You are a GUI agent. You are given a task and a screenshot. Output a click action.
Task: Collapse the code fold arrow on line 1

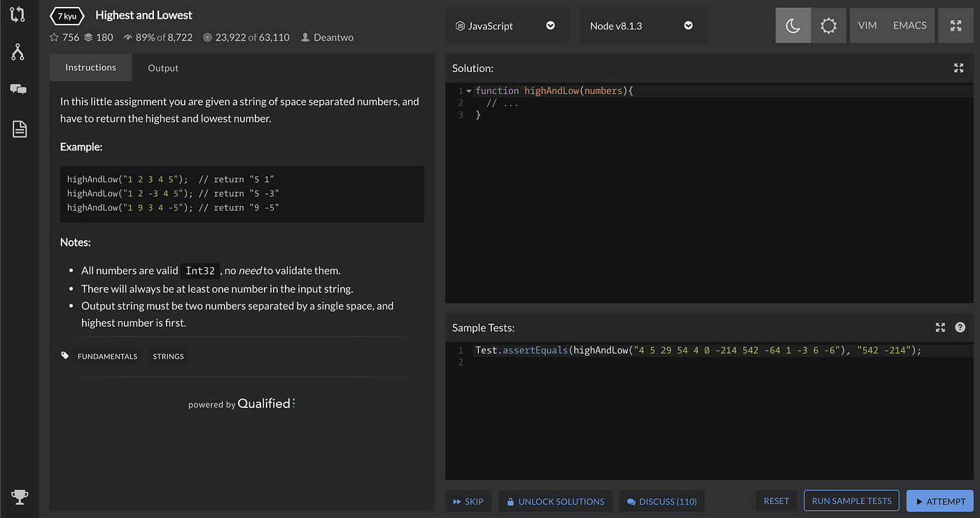pyautogui.click(x=469, y=91)
